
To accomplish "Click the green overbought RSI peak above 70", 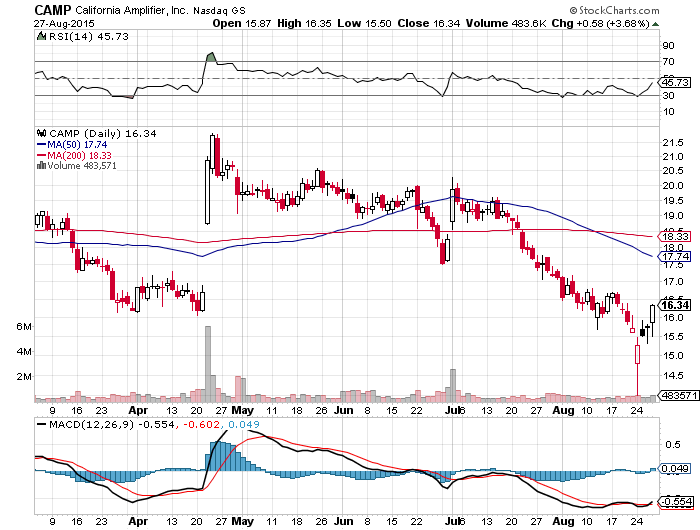I will click(x=211, y=57).
